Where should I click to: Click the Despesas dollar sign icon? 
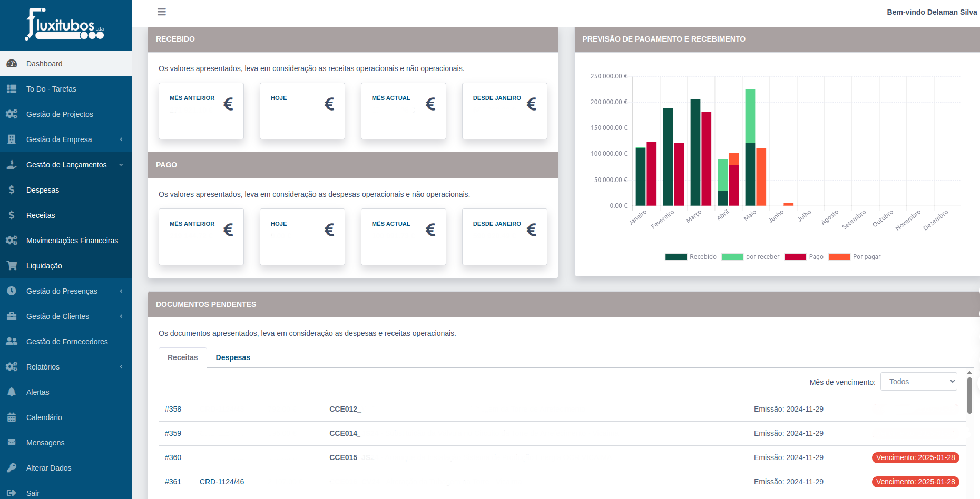click(12, 190)
